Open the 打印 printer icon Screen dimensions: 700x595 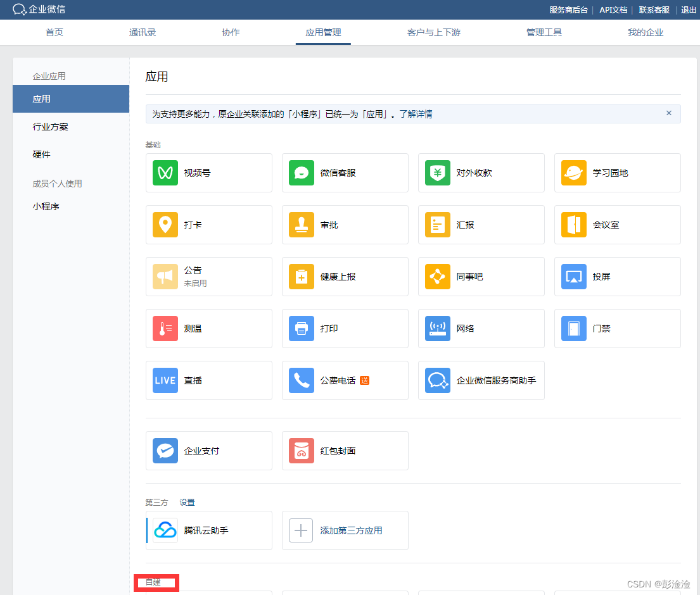tap(302, 329)
